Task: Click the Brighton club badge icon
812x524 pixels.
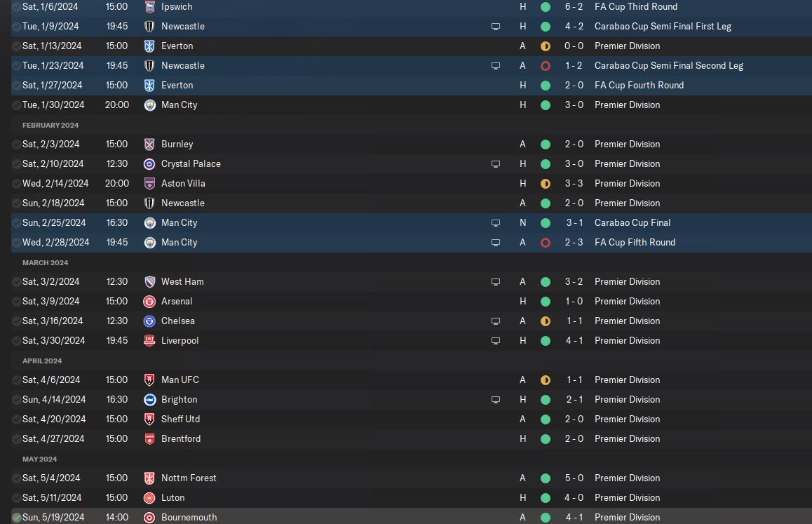Action: [x=149, y=400]
